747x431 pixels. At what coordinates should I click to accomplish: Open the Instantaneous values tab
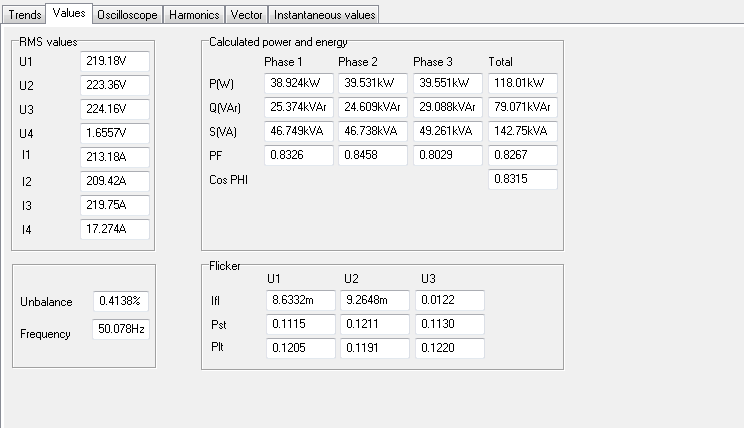(x=324, y=15)
